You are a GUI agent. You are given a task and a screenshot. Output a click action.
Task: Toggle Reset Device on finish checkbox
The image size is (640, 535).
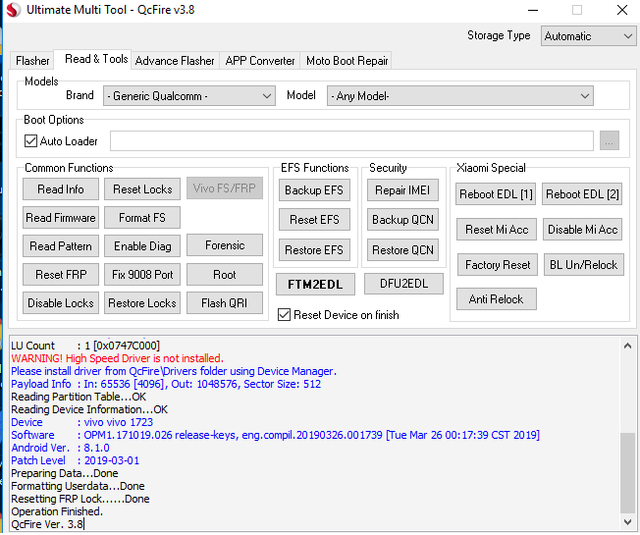(284, 315)
